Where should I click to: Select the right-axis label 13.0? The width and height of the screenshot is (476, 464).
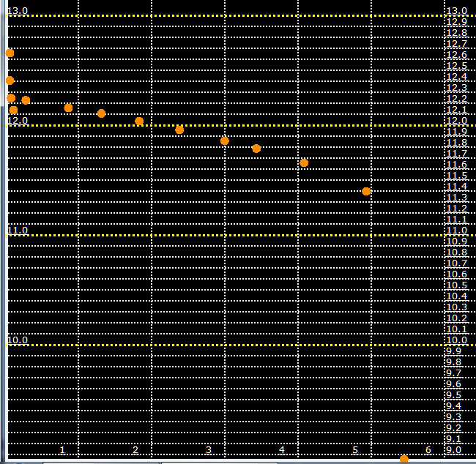(456, 10)
